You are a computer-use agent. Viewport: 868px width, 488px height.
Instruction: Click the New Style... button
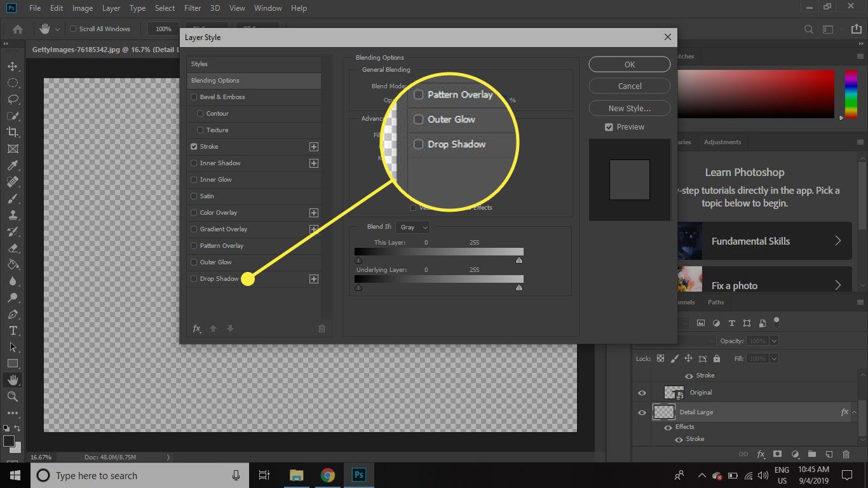tap(630, 108)
